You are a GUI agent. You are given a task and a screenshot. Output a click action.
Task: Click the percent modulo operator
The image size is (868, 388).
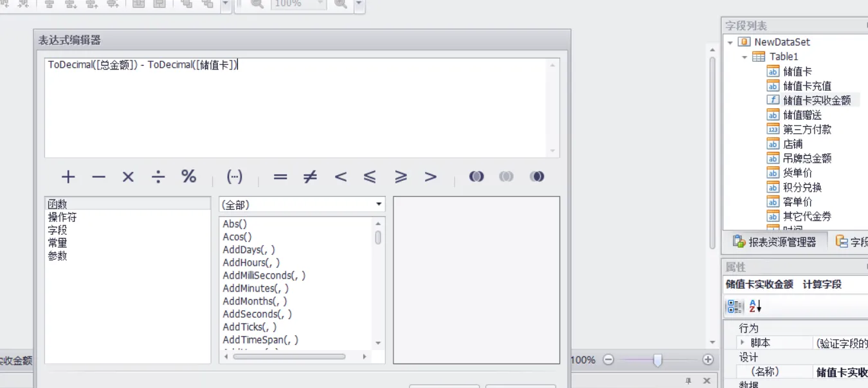[x=188, y=177]
